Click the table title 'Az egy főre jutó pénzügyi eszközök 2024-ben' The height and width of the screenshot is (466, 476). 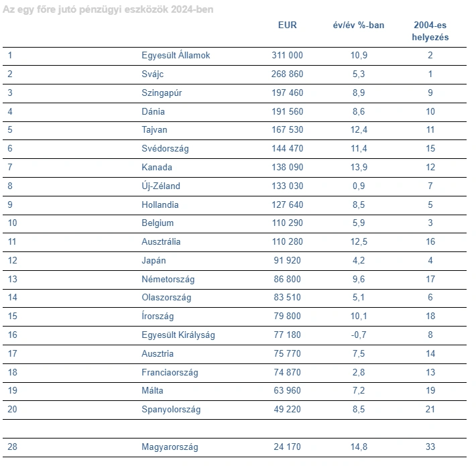[108, 9]
